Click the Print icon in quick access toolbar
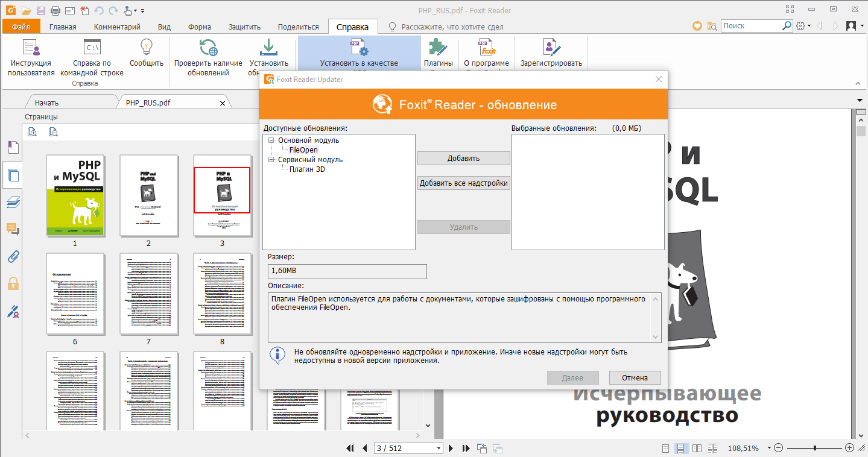 pos(55,10)
